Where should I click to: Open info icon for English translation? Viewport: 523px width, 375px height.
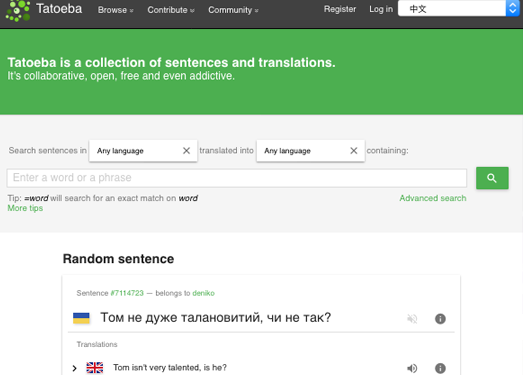coord(440,368)
